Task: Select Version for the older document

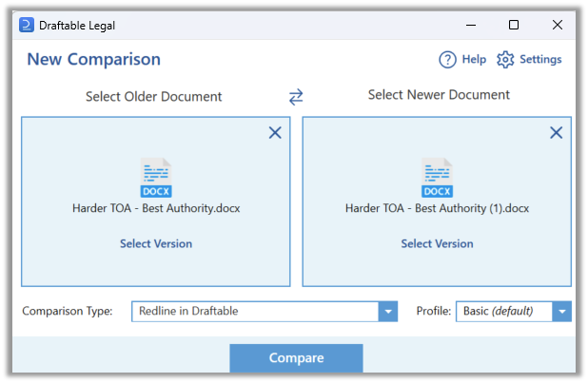Action: (156, 243)
